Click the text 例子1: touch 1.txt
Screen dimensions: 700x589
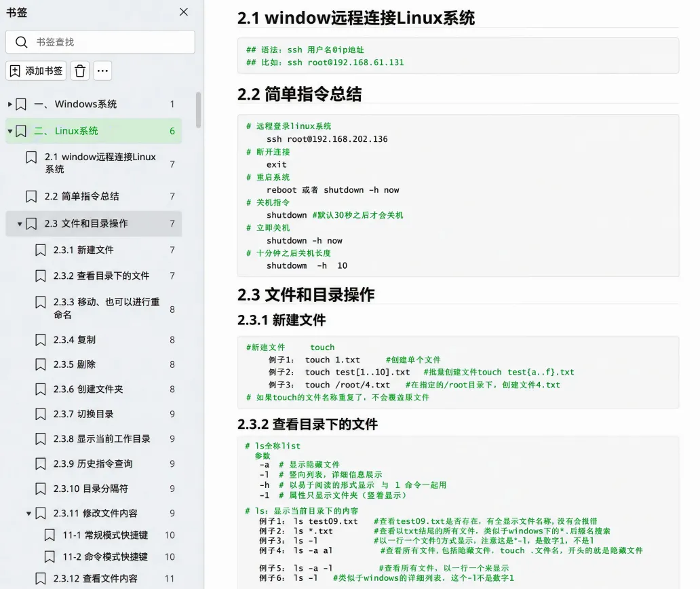tap(314, 360)
